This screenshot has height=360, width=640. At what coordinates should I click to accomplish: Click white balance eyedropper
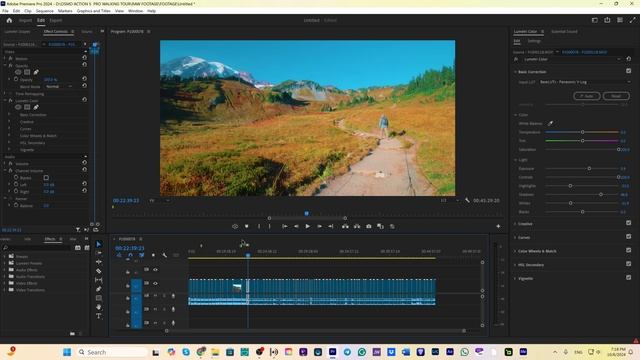pyautogui.click(x=550, y=123)
